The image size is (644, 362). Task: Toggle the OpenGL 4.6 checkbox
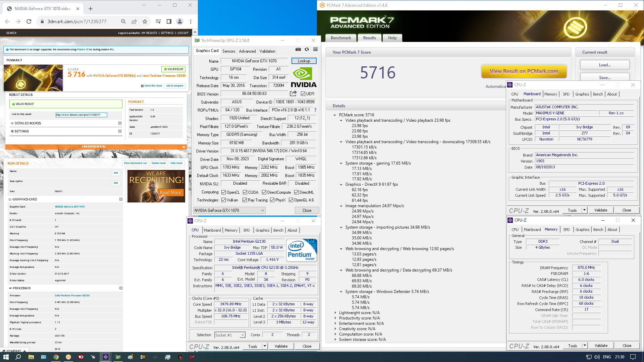[x=291, y=200]
